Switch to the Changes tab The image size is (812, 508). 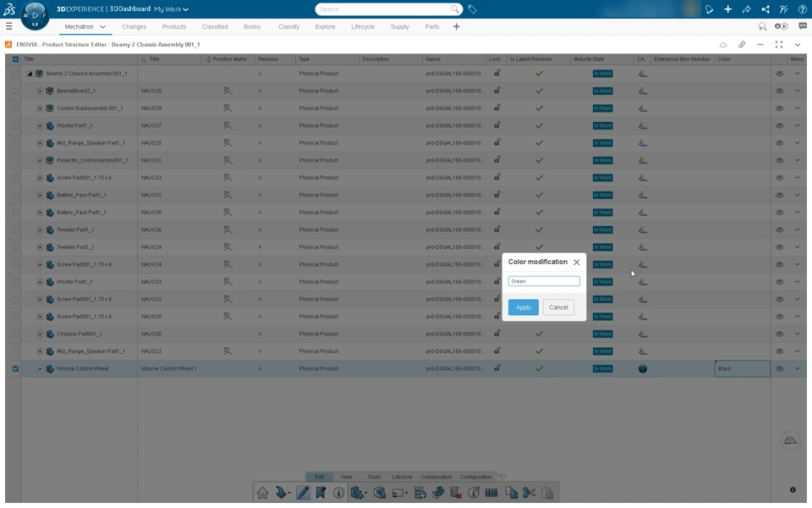click(x=134, y=26)
